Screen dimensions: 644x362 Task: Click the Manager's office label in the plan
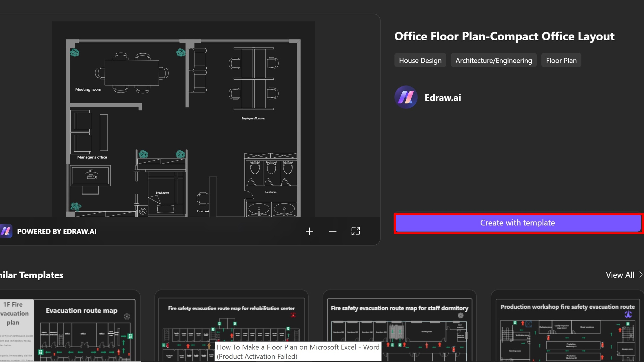click(92, 157)
